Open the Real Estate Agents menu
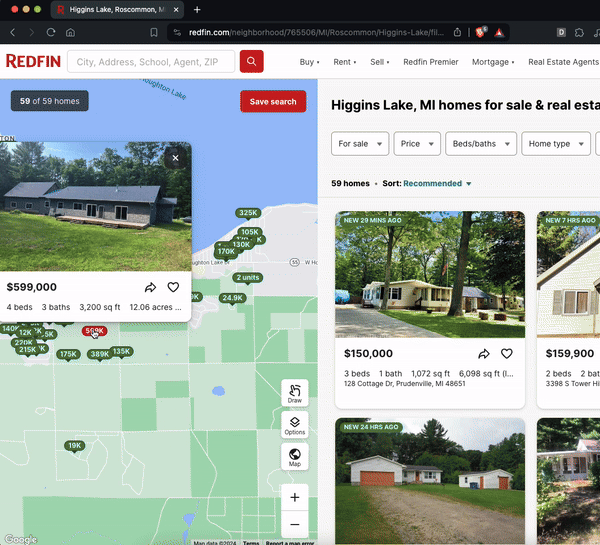The height and width of the screenshot is (545, 600). (563, 62)
